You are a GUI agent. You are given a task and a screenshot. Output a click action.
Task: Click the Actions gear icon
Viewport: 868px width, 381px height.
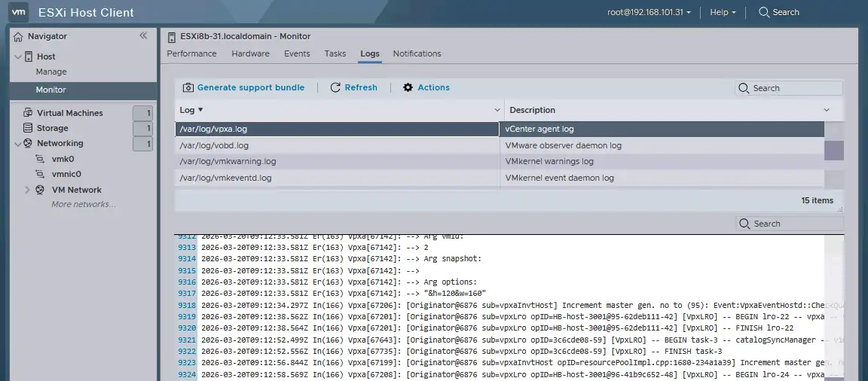point(408,87)
